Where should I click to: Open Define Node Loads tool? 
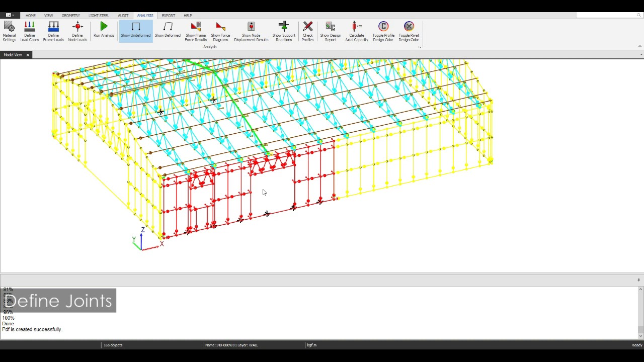[x=77, y=31]
